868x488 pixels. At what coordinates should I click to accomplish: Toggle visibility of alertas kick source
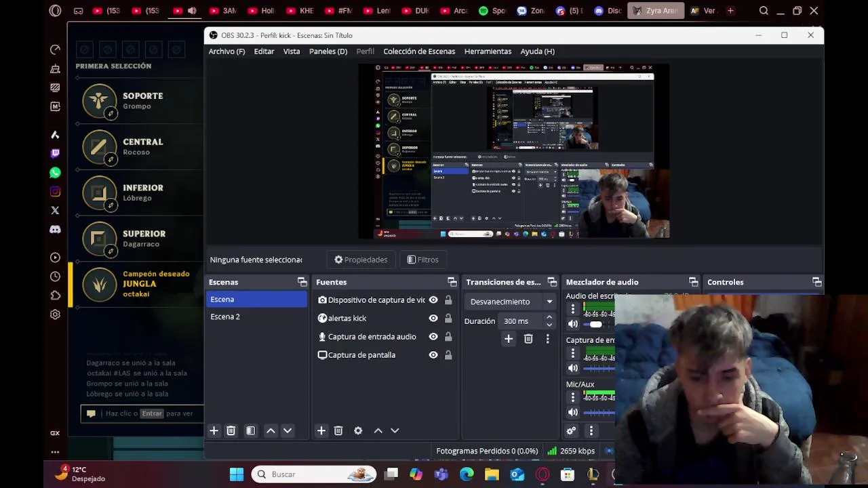pyautogui.click(x=433, y=318)
